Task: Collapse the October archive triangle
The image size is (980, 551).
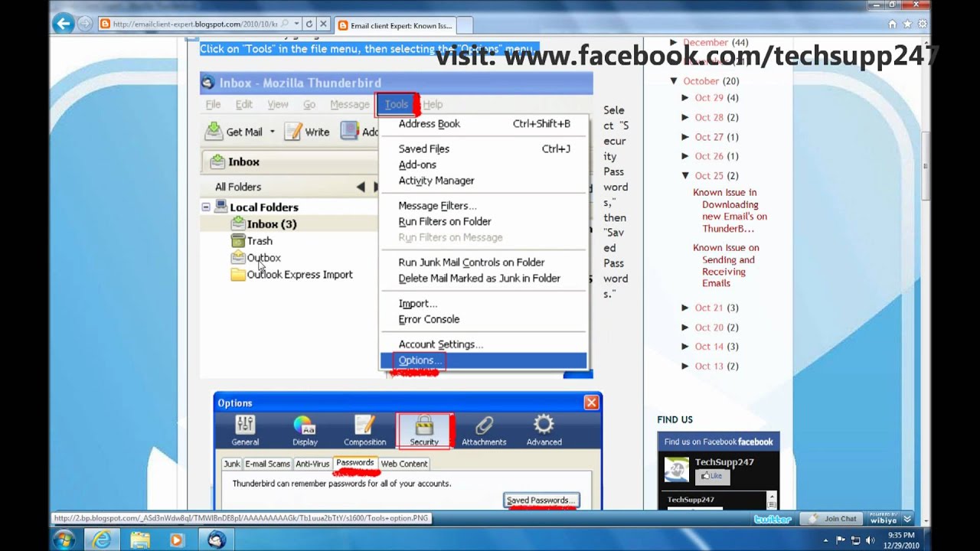Action: [x=674, y=81]
